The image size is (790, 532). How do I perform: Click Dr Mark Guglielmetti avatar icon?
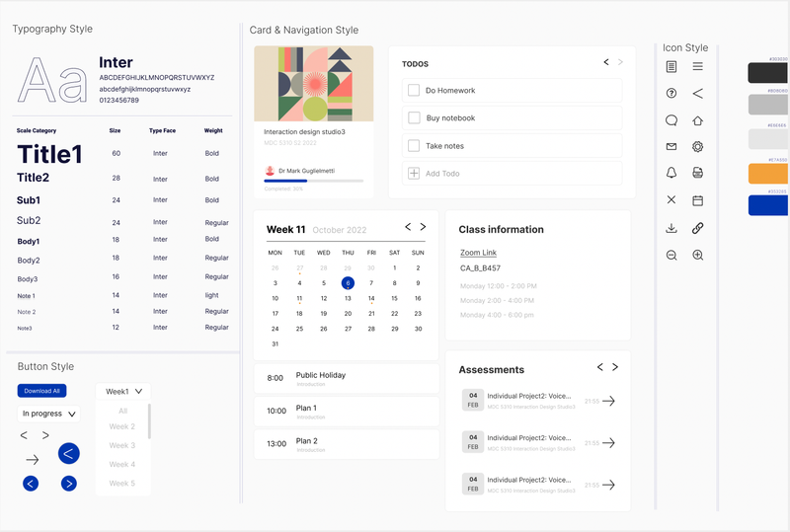point(270,171)
